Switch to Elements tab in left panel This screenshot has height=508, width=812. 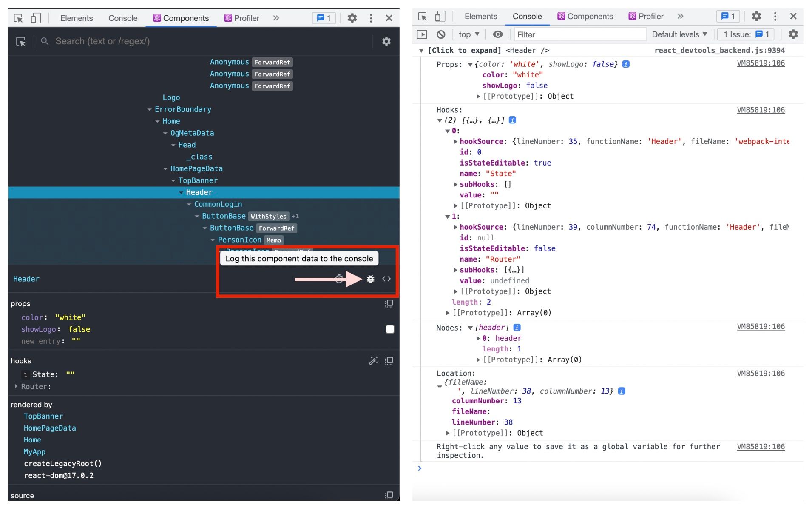point(77,18)
